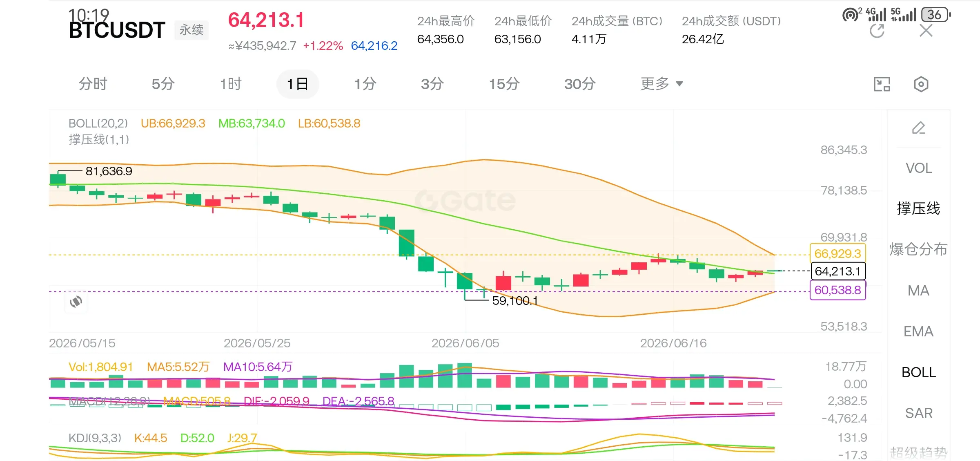Select the pencil drawing tool
Viewport: 980px width, 461px height.
919,128
